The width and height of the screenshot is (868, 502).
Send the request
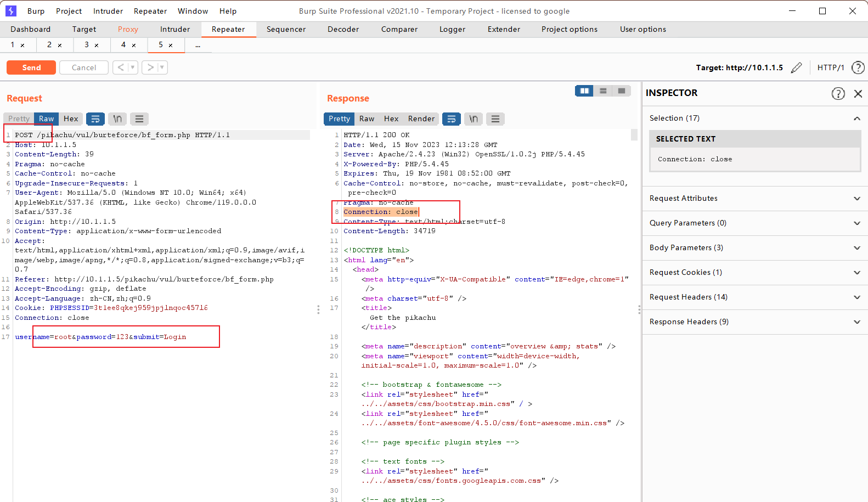click(x=31, y=67)
